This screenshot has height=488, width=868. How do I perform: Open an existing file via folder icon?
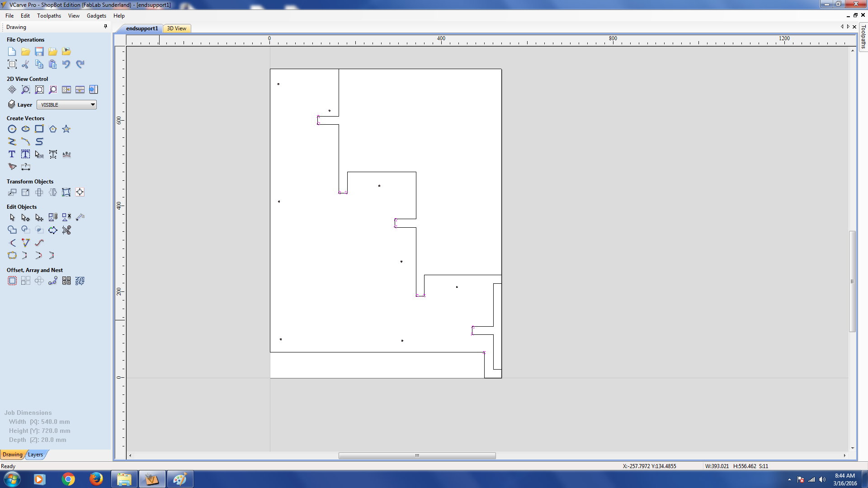[x=26, y=52]
